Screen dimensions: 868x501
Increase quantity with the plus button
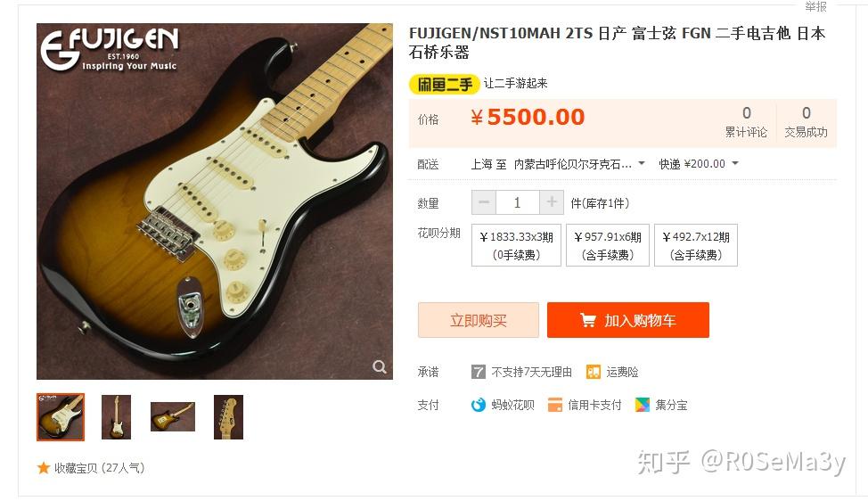552,202
